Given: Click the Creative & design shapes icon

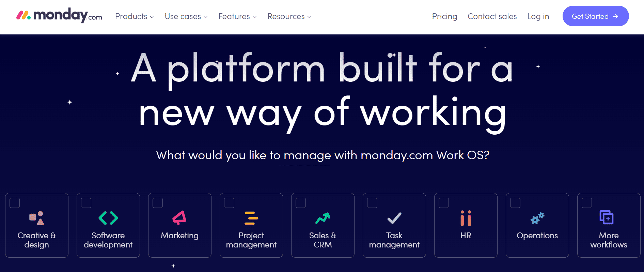Looking at the screenshot, I should (36, 218).
